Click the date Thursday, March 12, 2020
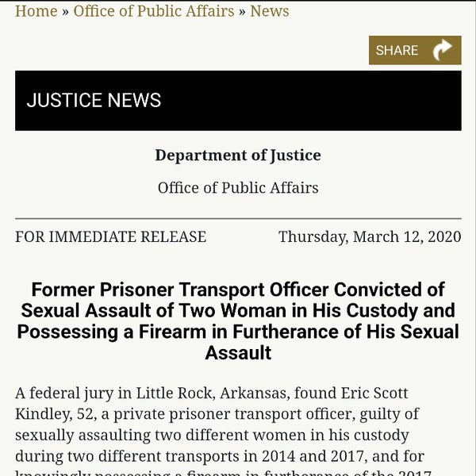This screenshot has height=476, width=476. tap(370, 236)
